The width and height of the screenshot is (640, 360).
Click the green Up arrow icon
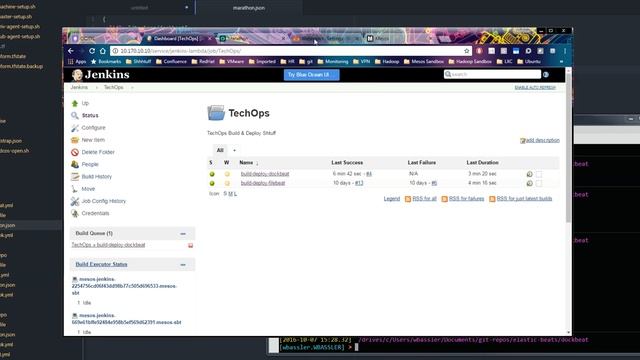[x=75, y=103]
